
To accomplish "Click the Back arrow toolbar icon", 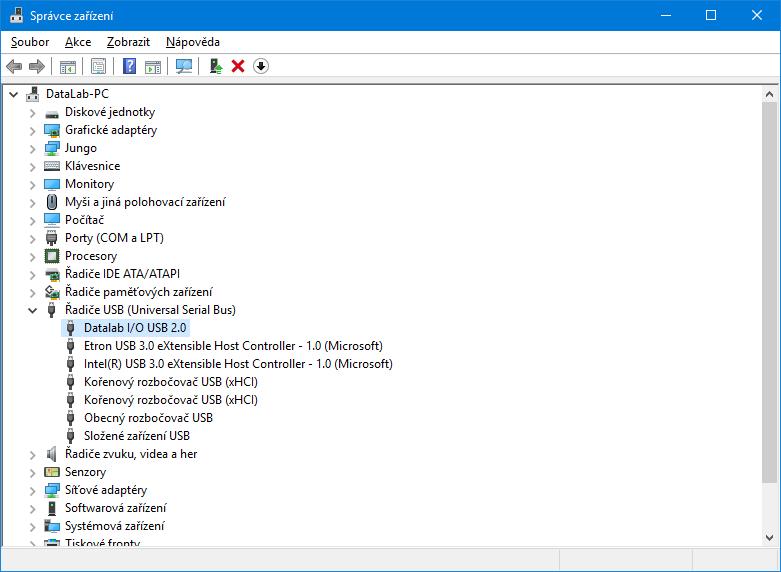I will point(14,66).
